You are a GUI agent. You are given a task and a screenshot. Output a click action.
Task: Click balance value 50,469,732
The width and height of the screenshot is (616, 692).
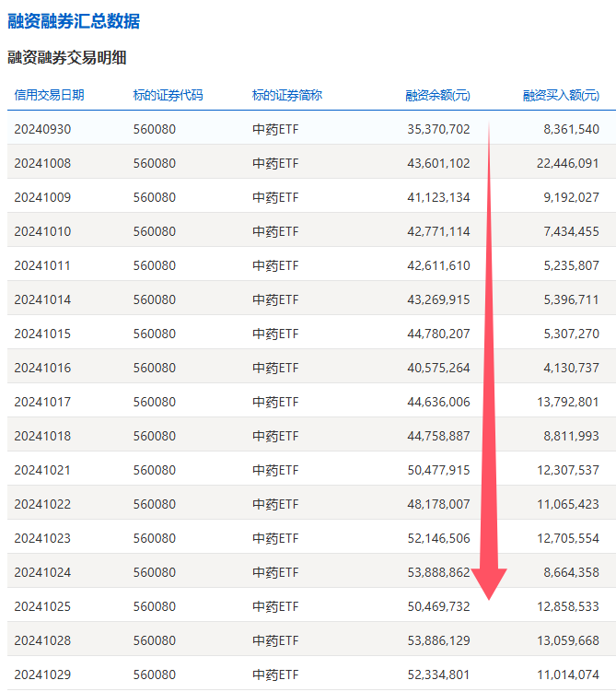[x=438, y=606]
